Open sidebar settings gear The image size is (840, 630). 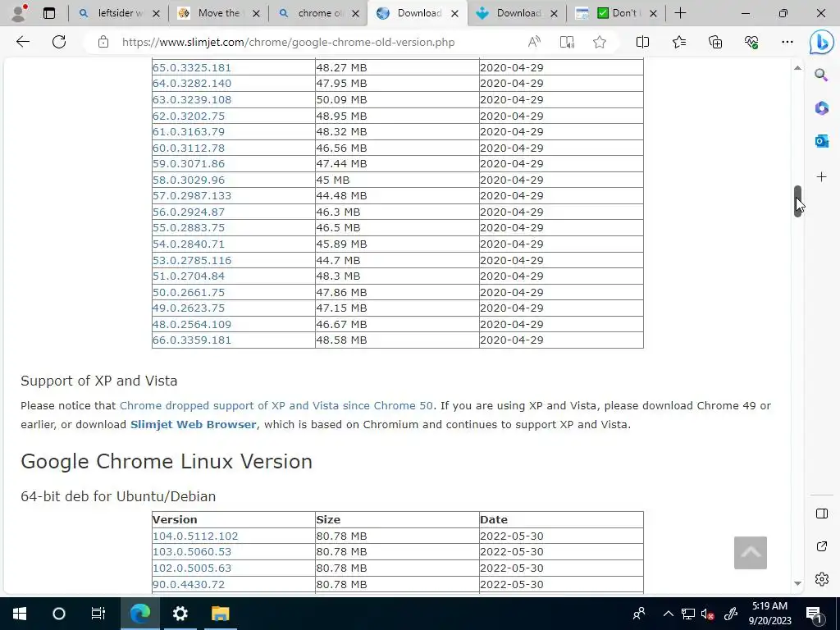tap(822, 579)
